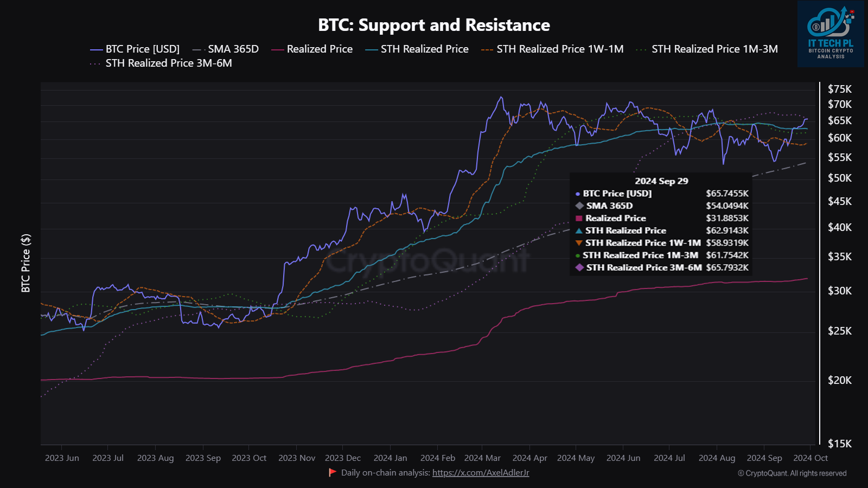Click the purple diamond 3M-6M tooltip marker
Screen dimensions: 868x488
click(579, 267)
